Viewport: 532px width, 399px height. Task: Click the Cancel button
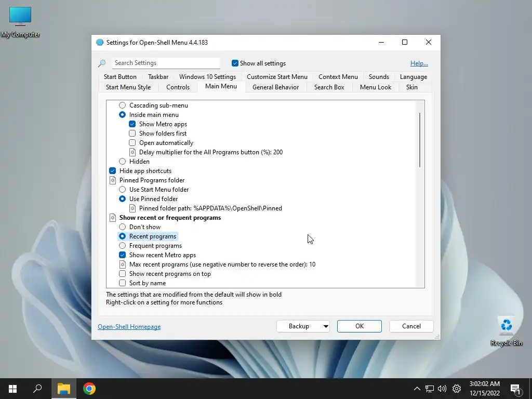[411, 326]
